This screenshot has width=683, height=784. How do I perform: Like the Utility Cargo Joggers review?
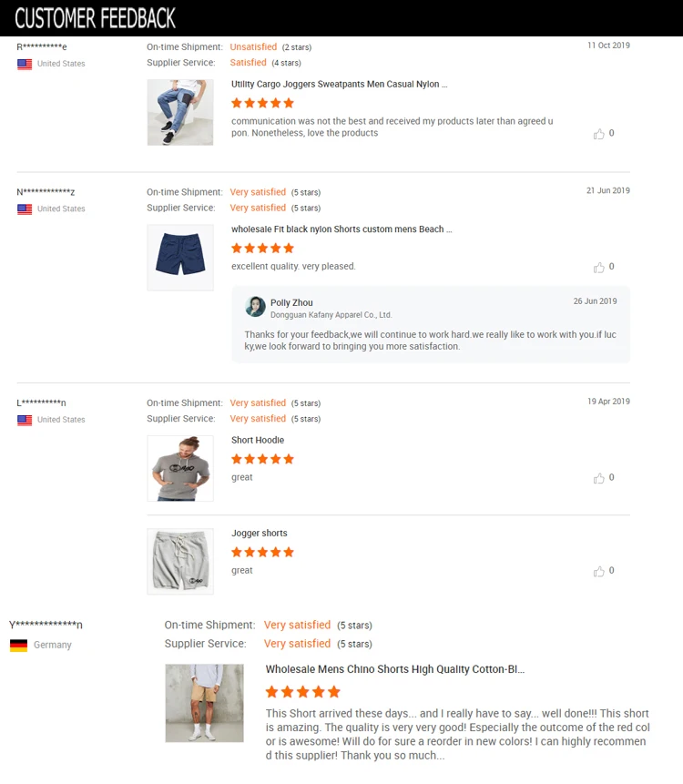point(599,134)
